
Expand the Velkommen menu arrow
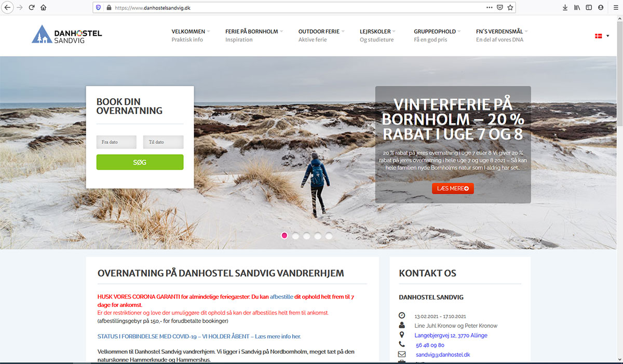click(208, 32)
